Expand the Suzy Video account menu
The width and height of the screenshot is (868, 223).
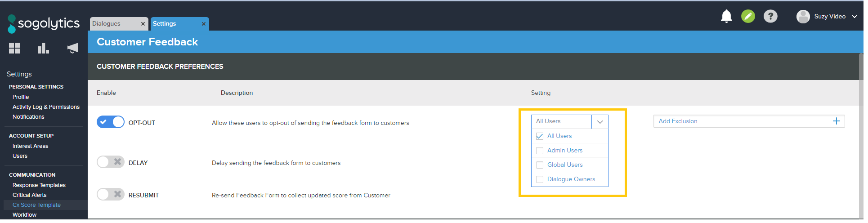click(854, 17)
